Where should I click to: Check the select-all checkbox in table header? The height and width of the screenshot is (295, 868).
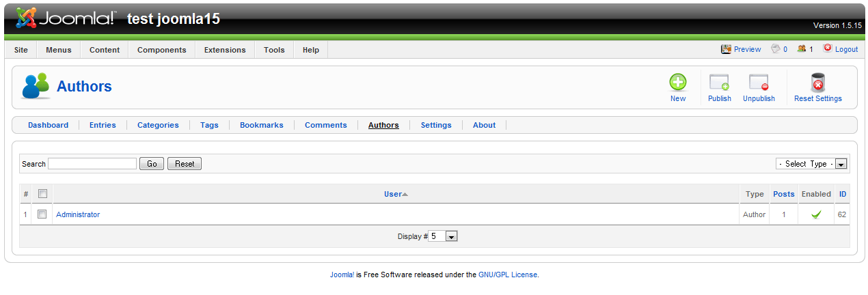(42, 194)
